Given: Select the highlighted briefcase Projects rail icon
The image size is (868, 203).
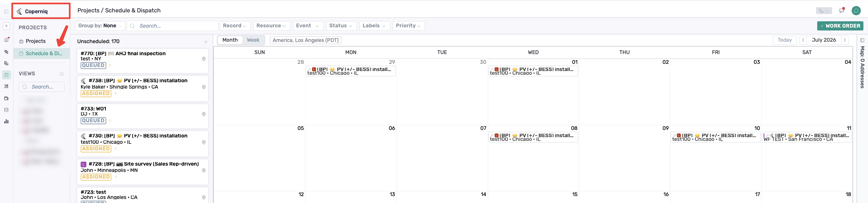Looking at the screenshot, I should click(x=6, y=75).
